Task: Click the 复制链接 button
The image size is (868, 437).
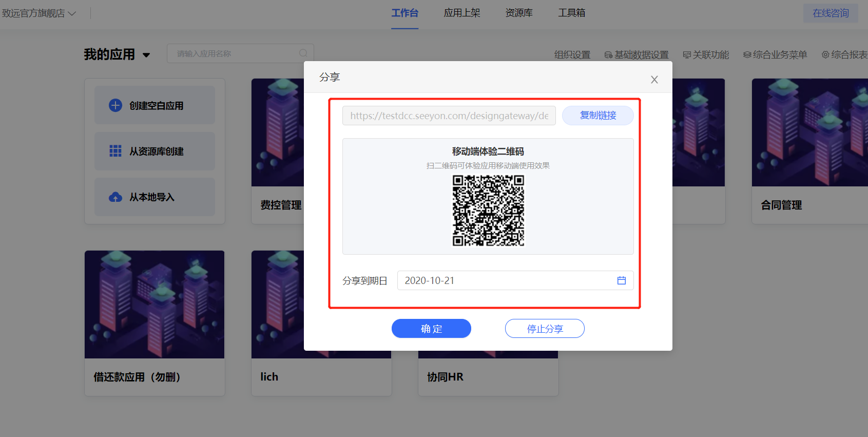Action: (x=598, y=116)
